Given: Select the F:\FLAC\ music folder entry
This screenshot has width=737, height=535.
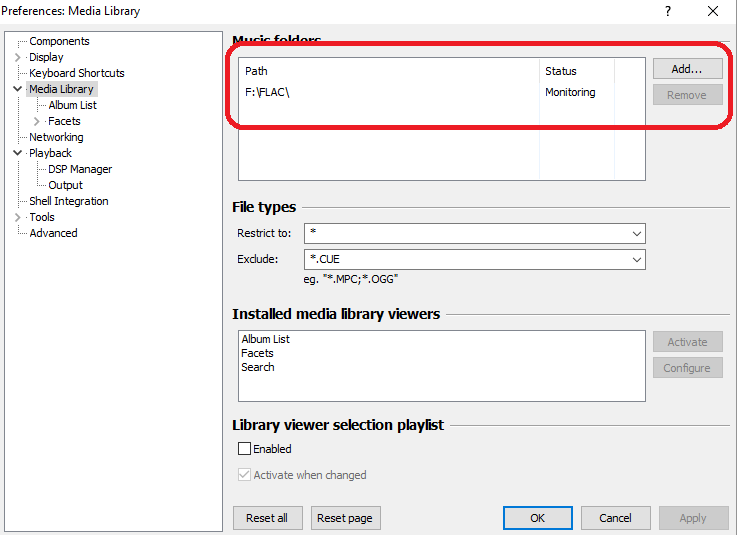Looking at the screenshot, I should (268, 92).
